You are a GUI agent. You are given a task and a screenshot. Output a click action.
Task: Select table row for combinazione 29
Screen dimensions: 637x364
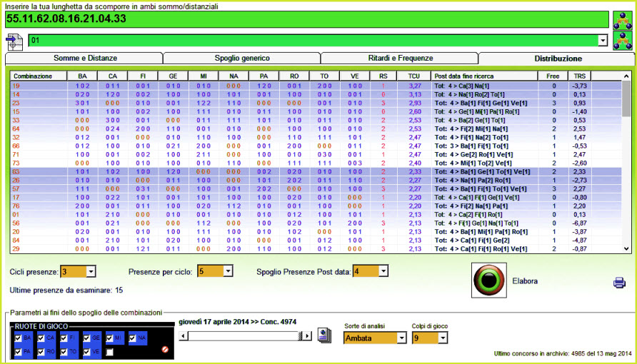[316, 249]
